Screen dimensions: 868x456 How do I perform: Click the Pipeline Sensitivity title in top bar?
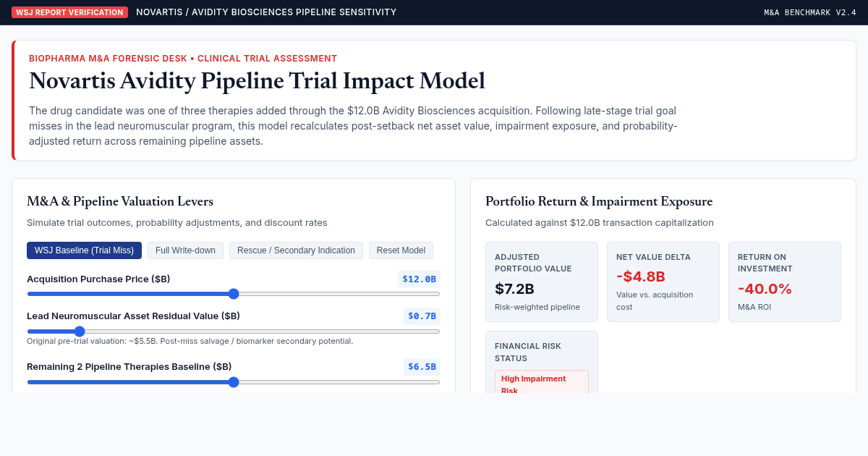pyautogui.click(x=266, y=12)
